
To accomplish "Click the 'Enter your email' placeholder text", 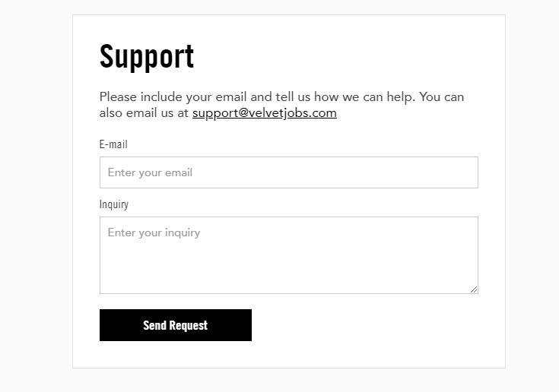I will tap(150, 172).
